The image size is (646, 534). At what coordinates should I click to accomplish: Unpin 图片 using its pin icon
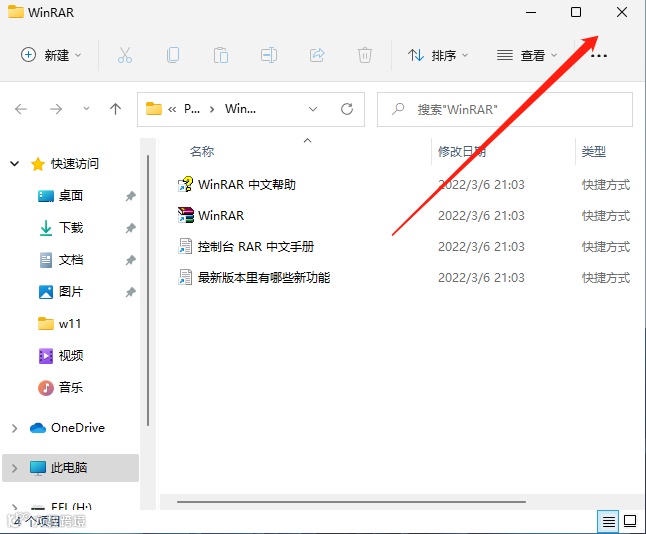(130, 292)
